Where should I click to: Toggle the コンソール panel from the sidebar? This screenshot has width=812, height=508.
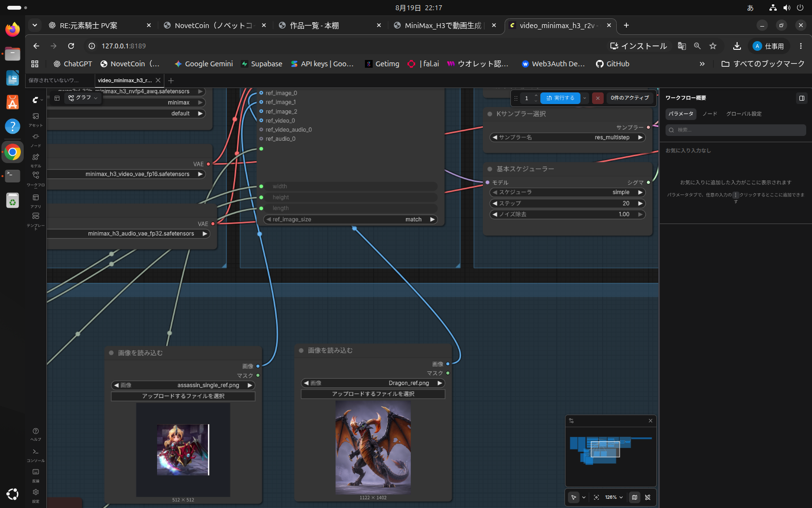[36, 455]
